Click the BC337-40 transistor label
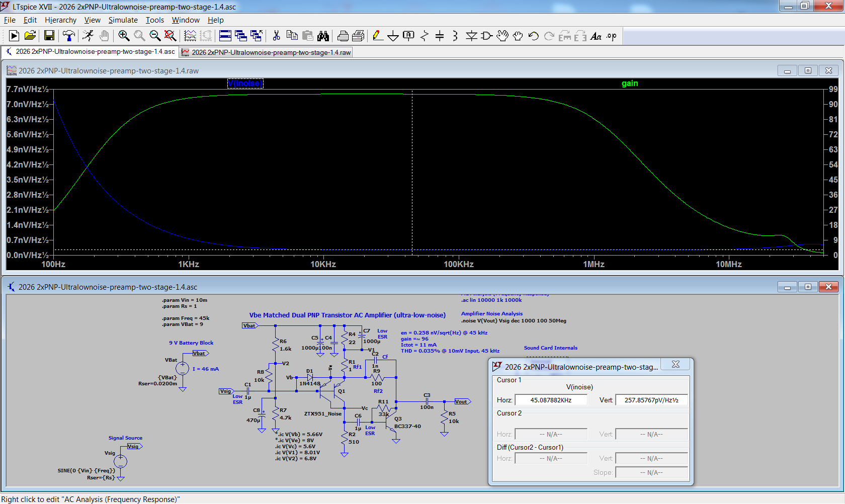Viewport: 845px width, 504px height. [407, 426]
